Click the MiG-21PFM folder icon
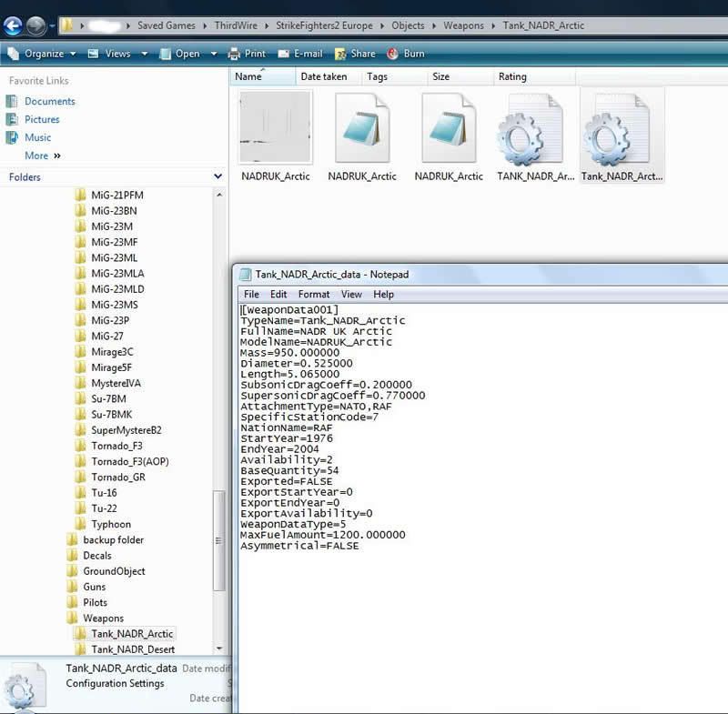The height and width of the screenshot is (714, 728). (80, 195)
